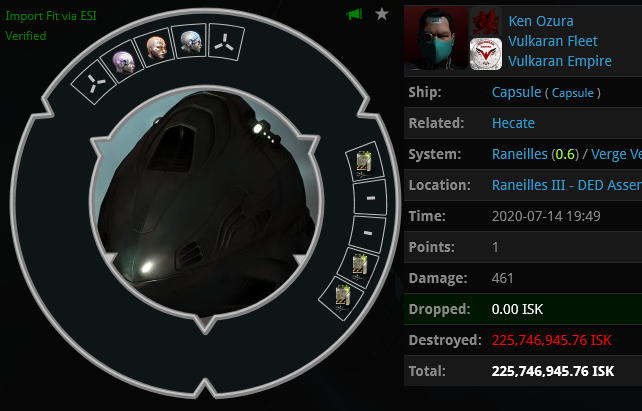Click the fourth booster slot canister icon

pos(358,267)
